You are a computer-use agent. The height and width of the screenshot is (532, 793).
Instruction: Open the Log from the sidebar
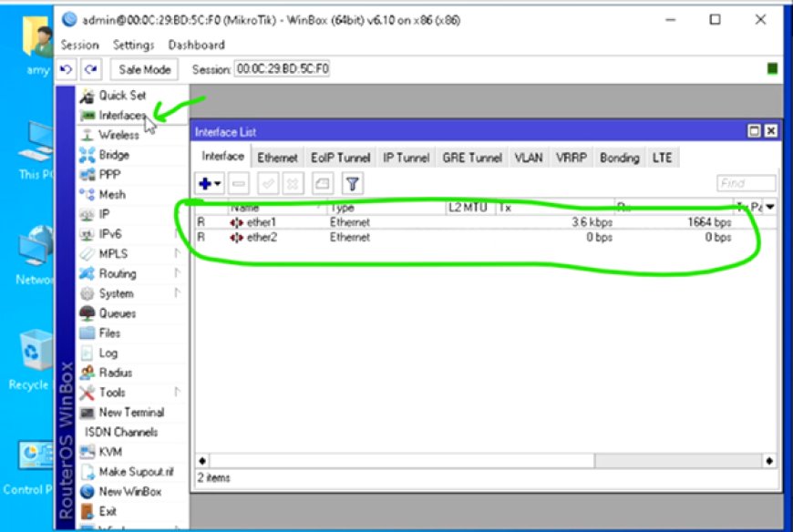pyautogui.click(x=108, y=353)
